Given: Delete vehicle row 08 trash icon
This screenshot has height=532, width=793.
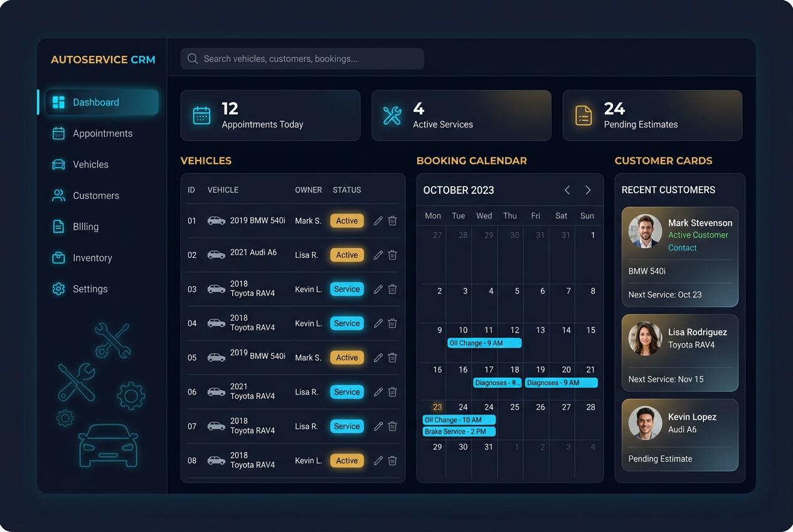Looking at the screenshot, I should [x=392, y=460].
